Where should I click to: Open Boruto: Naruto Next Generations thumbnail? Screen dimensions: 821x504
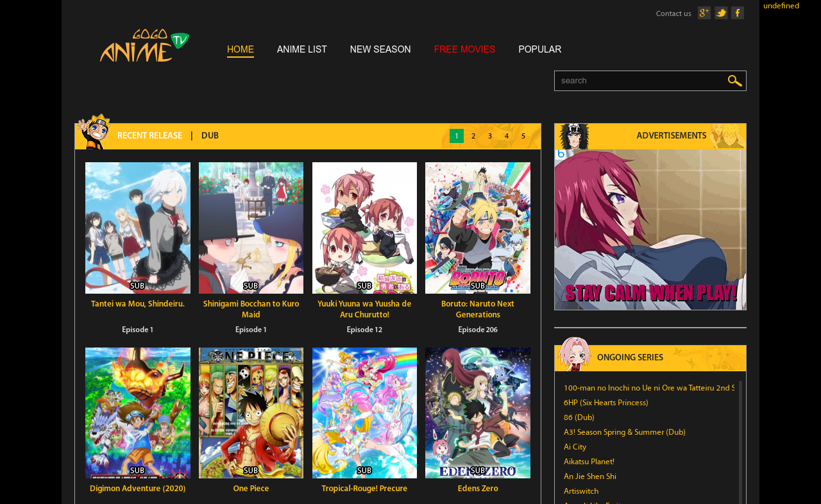[478, 228]
